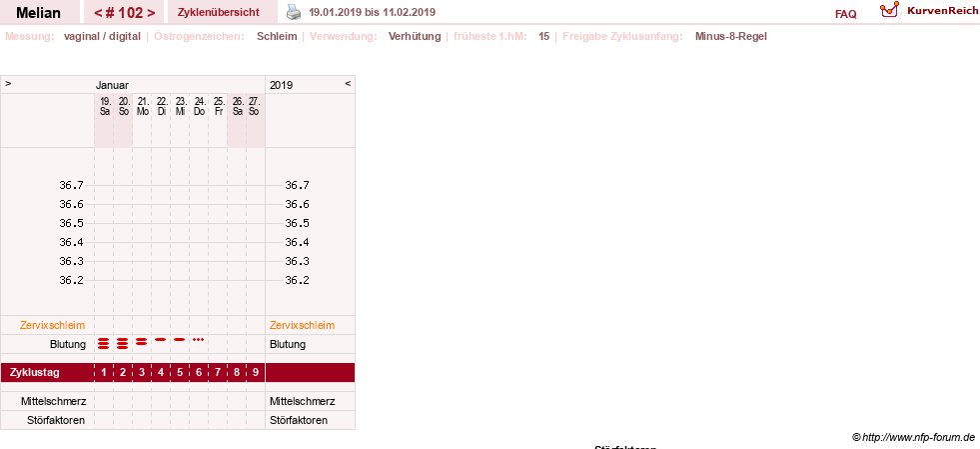Open the Zyklenübersicht tab
Screen dimensions: 980x449
pos(218,12)
